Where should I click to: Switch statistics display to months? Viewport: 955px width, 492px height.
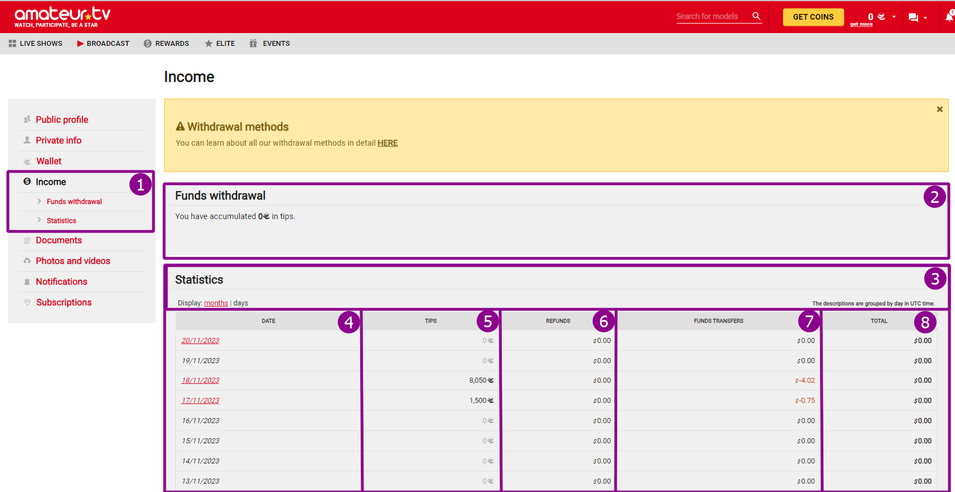click(215, 303)
